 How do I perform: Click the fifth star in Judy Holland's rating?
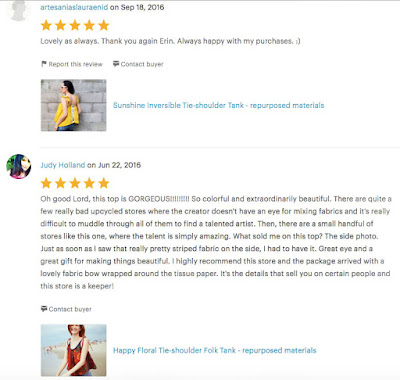[x=104, y=183]
